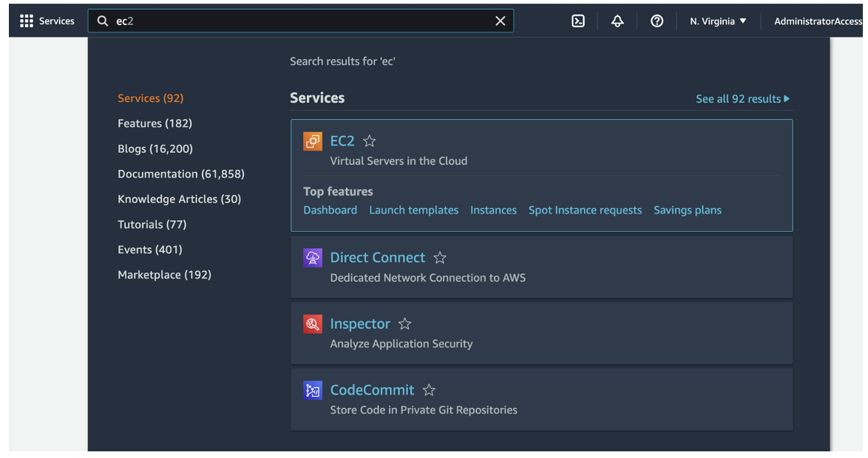Viewport: 868px width, 458px height.
Task: Star the CodeCommit service
Action: [429, 391]
